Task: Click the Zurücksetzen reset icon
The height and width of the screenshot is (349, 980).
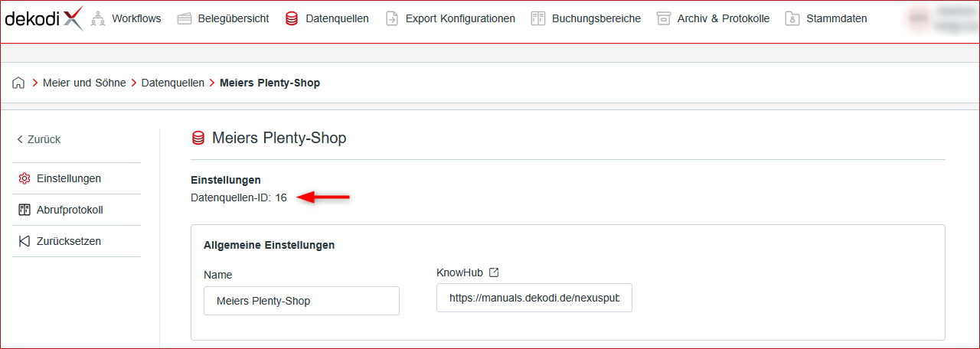Action: (24, 241)
